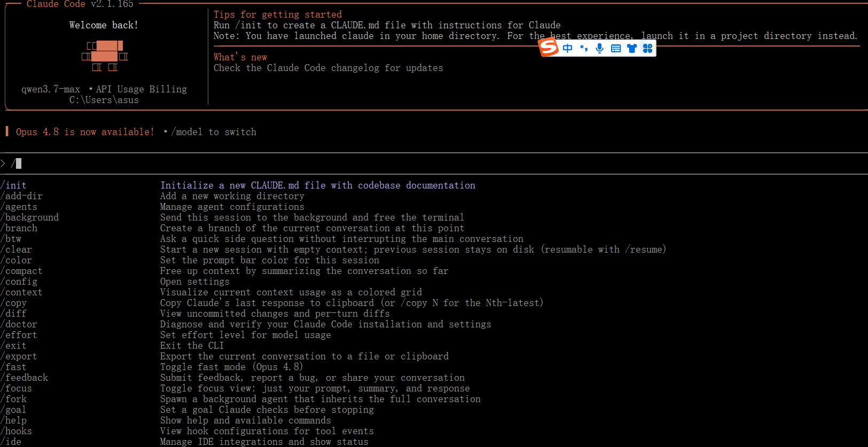The width and height of the screenshot is (868, 447).
Task: Click the /hooks command row
Action: point(187,431)
